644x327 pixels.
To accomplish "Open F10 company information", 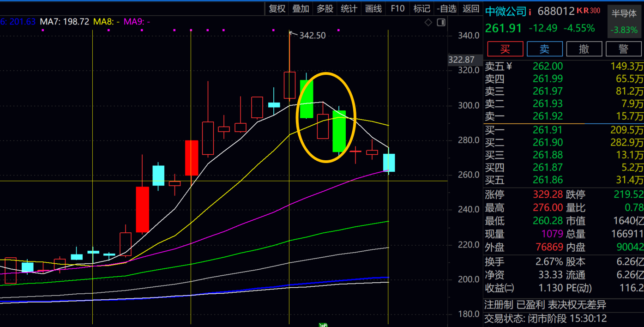I will [x=397, y=8].
